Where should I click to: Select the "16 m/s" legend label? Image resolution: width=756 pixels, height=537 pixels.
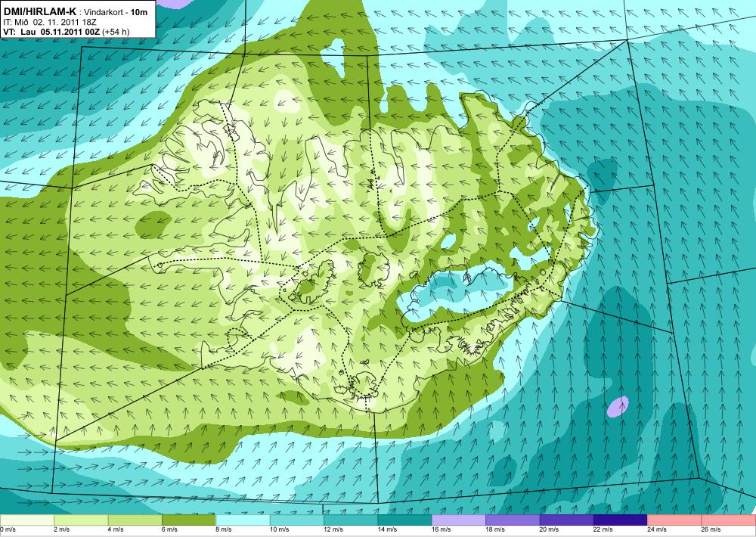(442, 529)
